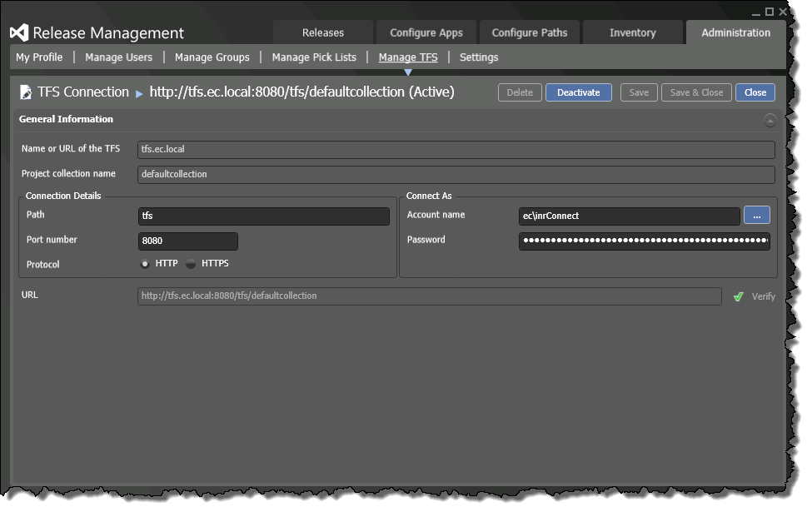
Task: Click the Manage Users link
Action: (x=118, y=57)
